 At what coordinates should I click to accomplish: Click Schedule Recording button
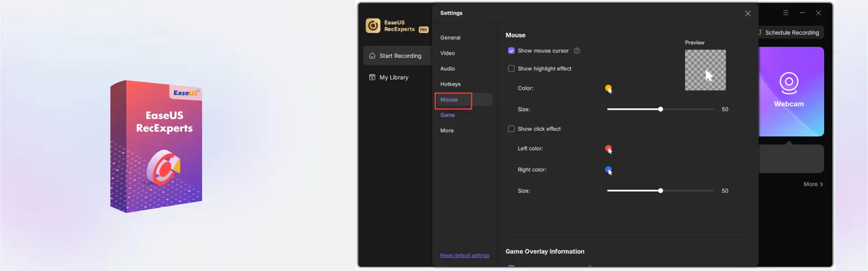[x=791, y=33]
